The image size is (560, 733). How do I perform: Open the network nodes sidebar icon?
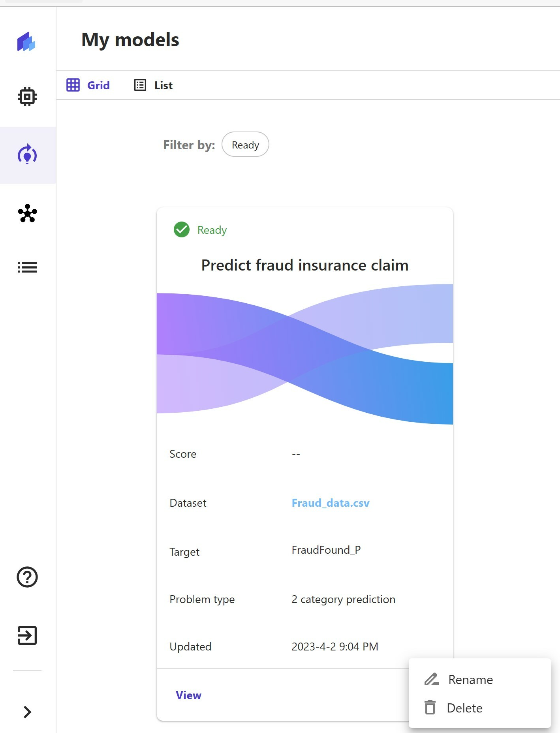[27, 213]
